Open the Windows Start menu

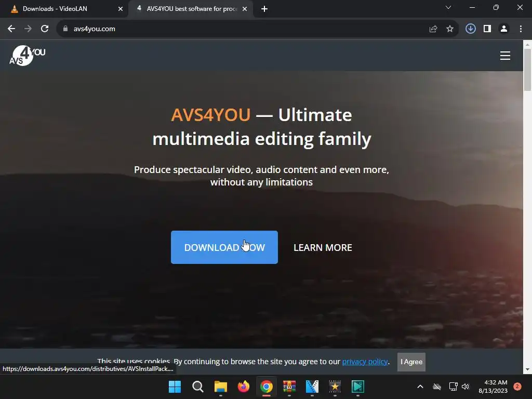click(175, 387)
